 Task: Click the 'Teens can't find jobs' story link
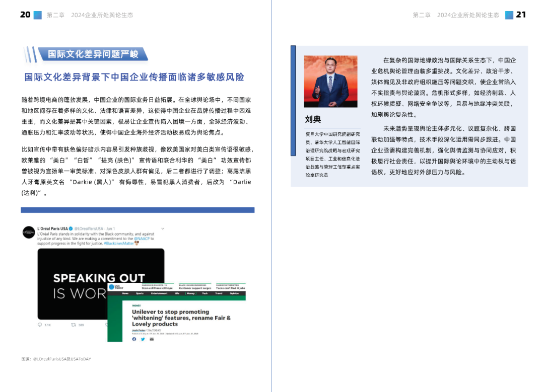230,288
